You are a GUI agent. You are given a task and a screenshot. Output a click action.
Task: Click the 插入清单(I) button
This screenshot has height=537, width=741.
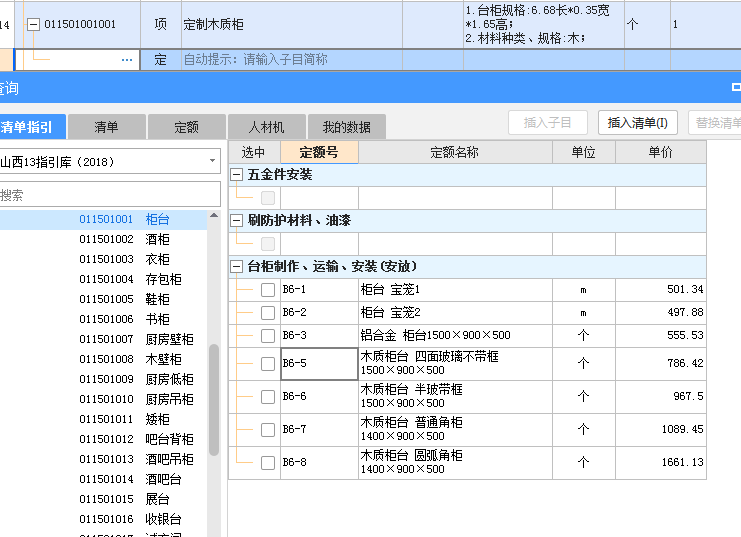638,123
